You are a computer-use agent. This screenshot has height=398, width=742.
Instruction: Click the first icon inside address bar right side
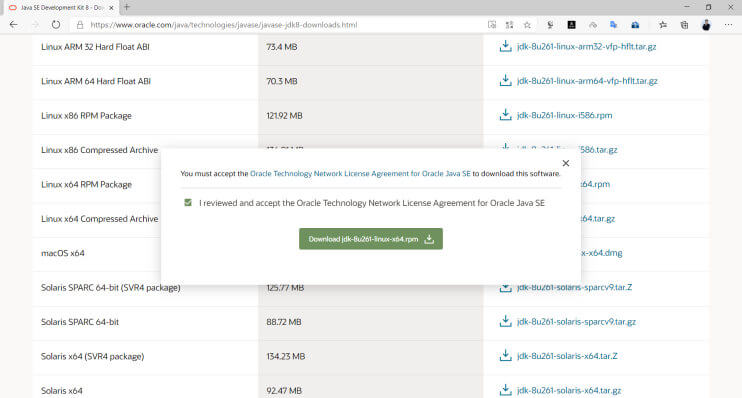coord(492,25)
